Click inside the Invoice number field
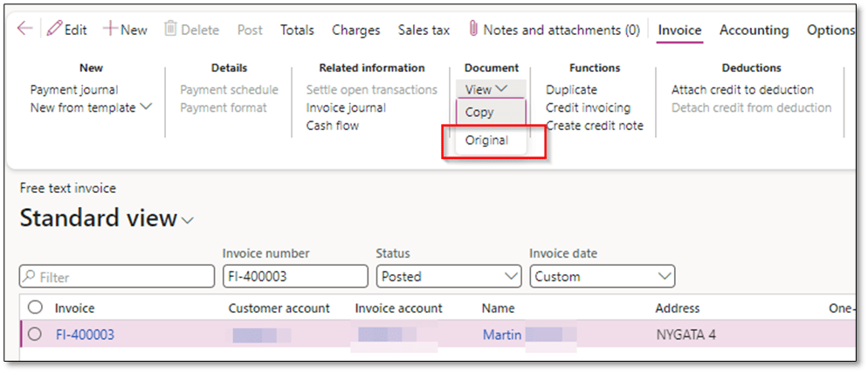The height and width of the screenshot is (373, 868). [x=294, y=277]
